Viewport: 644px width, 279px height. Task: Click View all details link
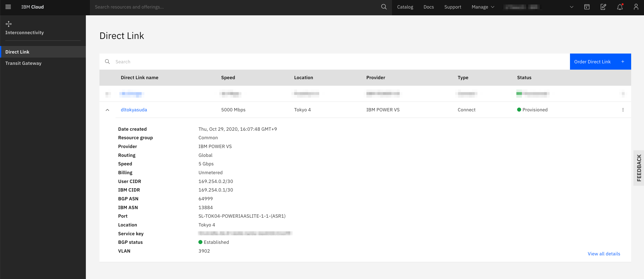[604, 254]
